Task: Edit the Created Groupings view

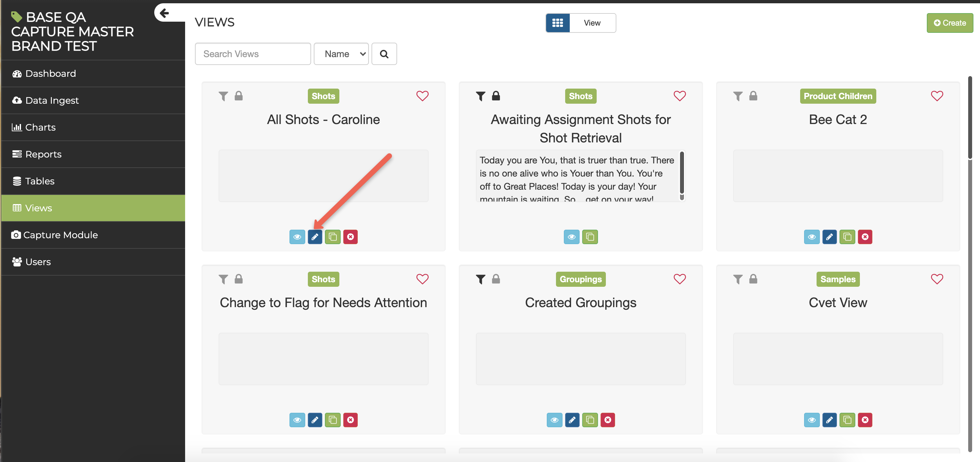Action: point(572,420)
